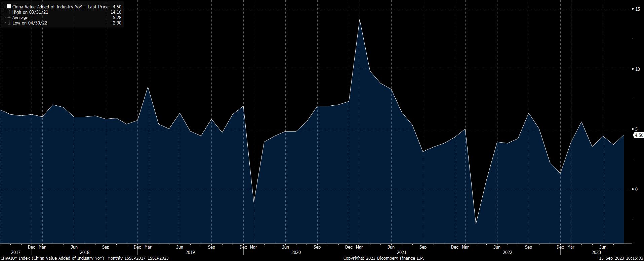Click the 2021 year label on x-axis
The image size is (644, 261).
click(401, 252)
